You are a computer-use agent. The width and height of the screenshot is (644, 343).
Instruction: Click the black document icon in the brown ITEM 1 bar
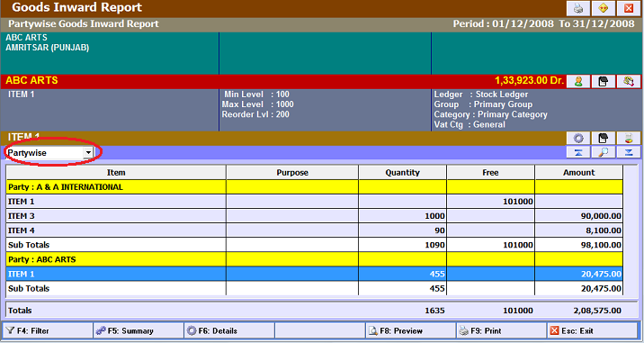[x=604, y=138]
